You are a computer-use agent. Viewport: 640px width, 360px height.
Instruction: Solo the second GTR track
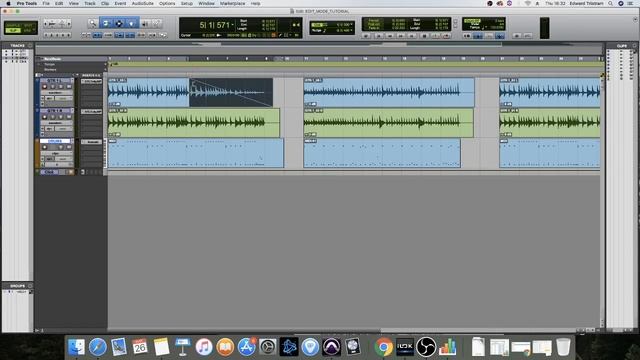61,117
